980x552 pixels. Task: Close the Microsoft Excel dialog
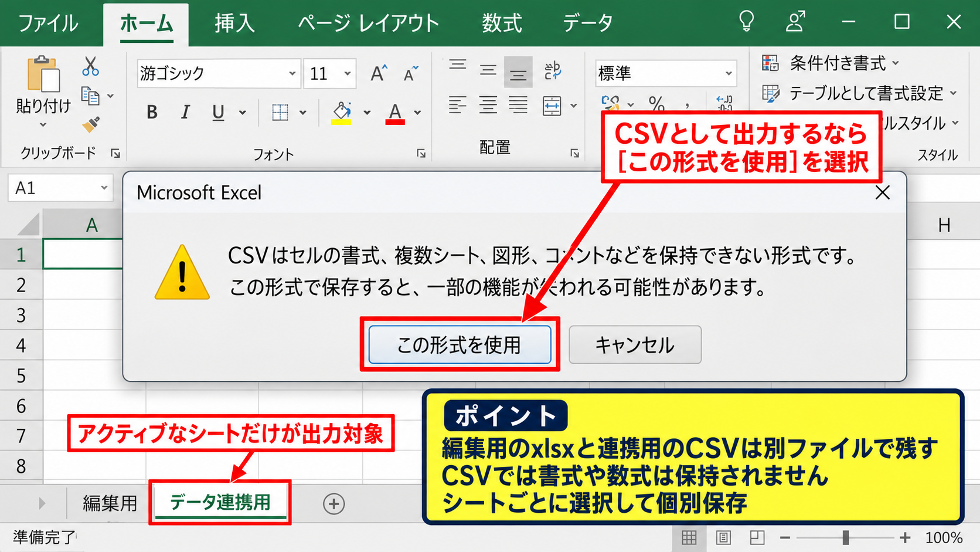883,192
